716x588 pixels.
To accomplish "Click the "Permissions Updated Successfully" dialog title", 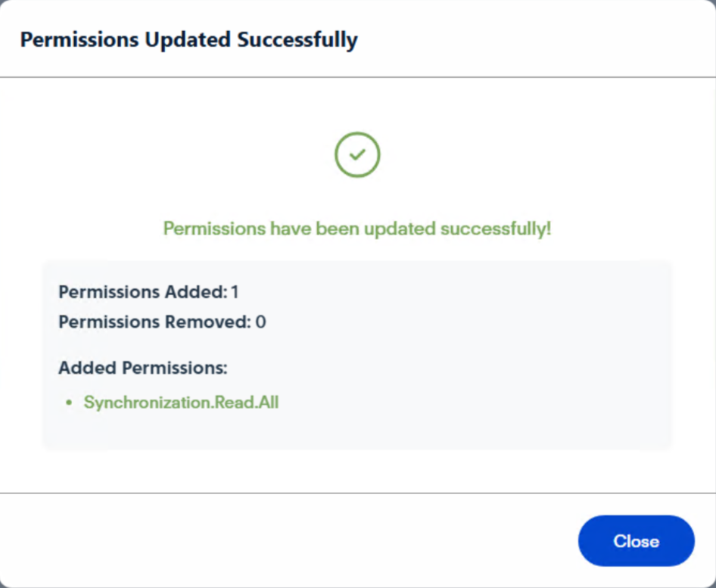I will point(188,40).
